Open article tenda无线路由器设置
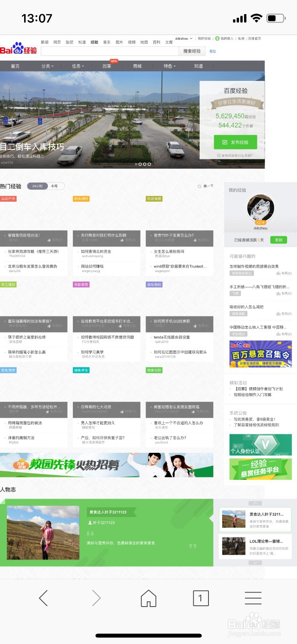The image size is (297, 644). pyautogui.click(x=172, y=337)
